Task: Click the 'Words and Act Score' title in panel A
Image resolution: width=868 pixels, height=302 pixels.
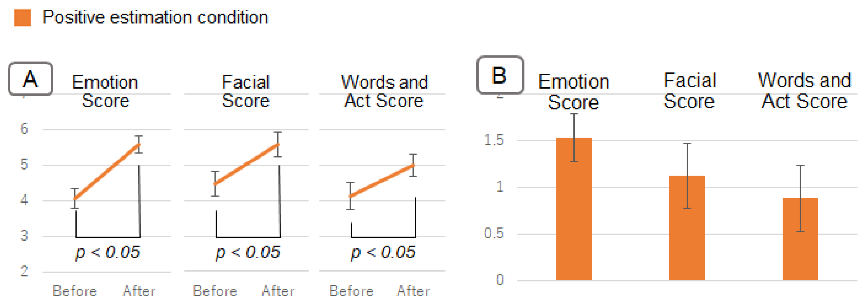Action: tap(384, 91)
